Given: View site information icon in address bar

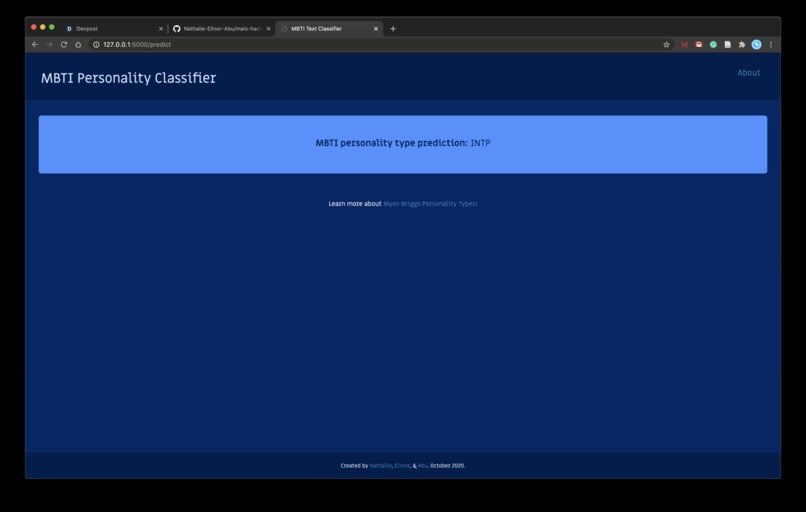Looking at the screenshot, I should point(96,45).
